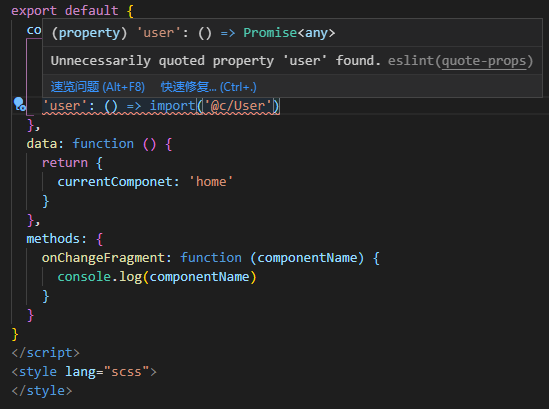This screenshot has height=409, width=549.
Task: Click the methods property name
Action: click(53, 239)
